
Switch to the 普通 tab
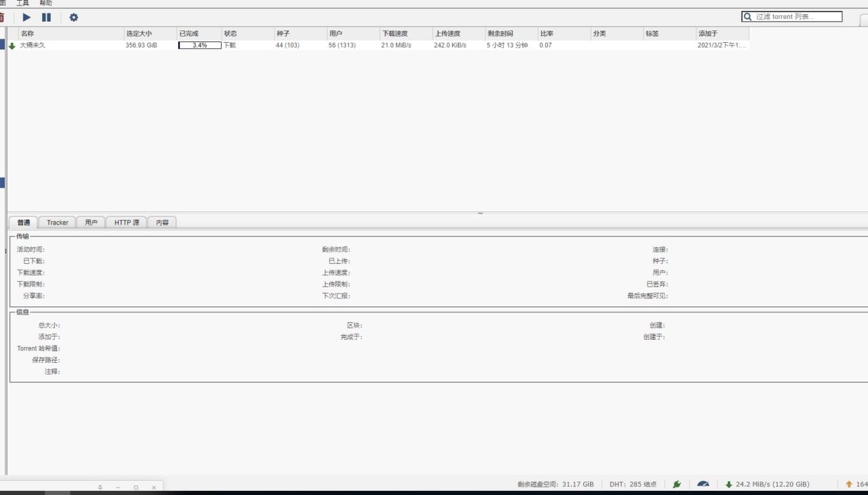[x=24, y=222]
